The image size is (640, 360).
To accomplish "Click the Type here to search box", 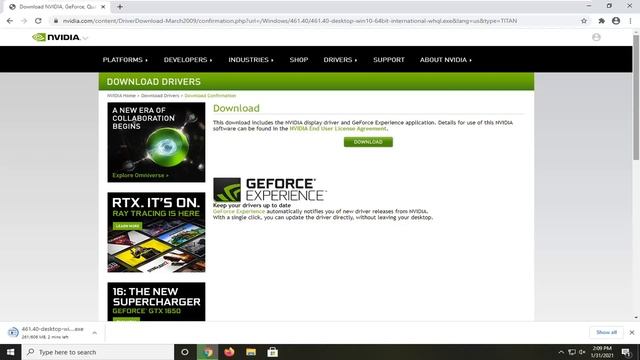I will (x=98, y=352).
